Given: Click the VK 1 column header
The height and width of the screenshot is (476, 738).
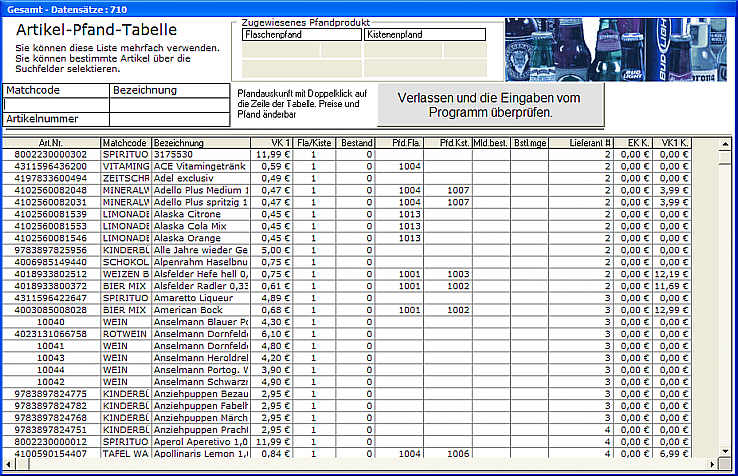Looking at the screenshot, I should [x=271, y=143].
